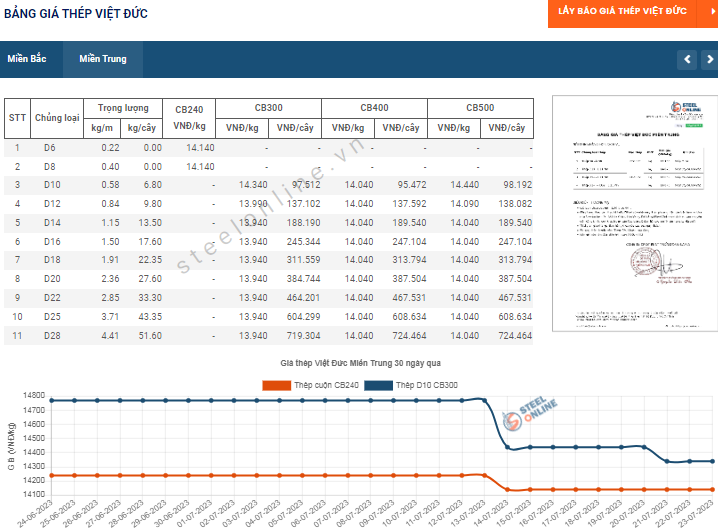Click the CB400 column header
This screenshot has width=718, height=531.
374,108
